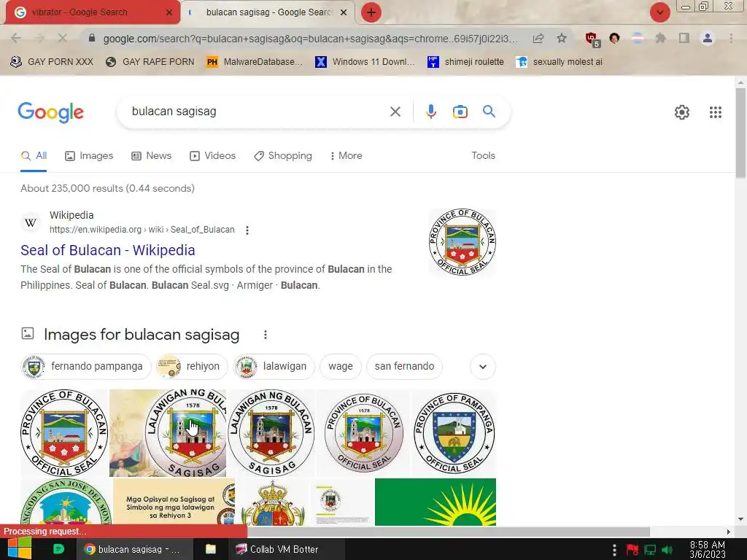Toggle the browser side panel

[x=684, y=38]
